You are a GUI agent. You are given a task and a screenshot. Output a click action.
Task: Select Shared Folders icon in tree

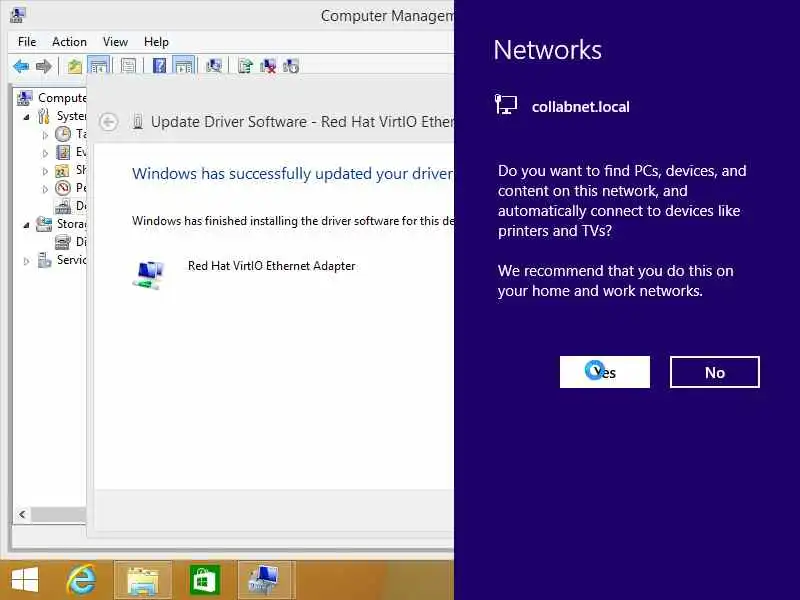point(63,170)
